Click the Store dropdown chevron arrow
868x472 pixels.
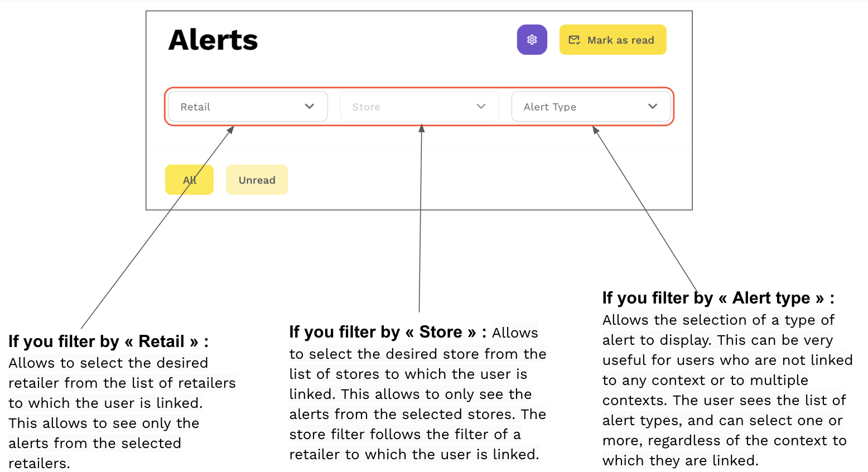pyautogui.click(x=481, y=107)
